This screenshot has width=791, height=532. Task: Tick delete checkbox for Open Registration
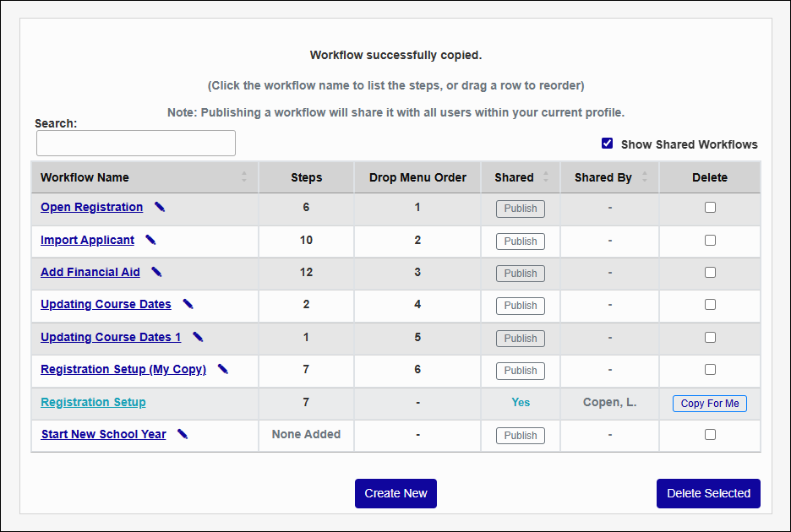(710, 207)
